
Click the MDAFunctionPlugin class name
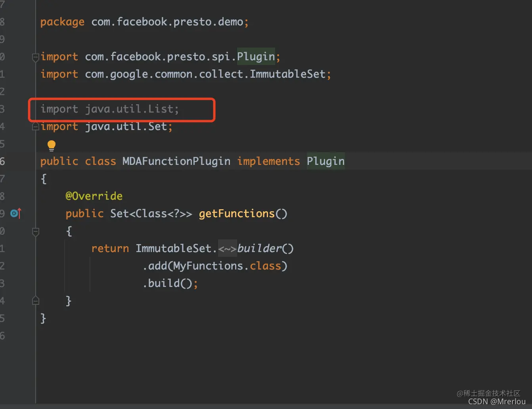pos(176,161)
